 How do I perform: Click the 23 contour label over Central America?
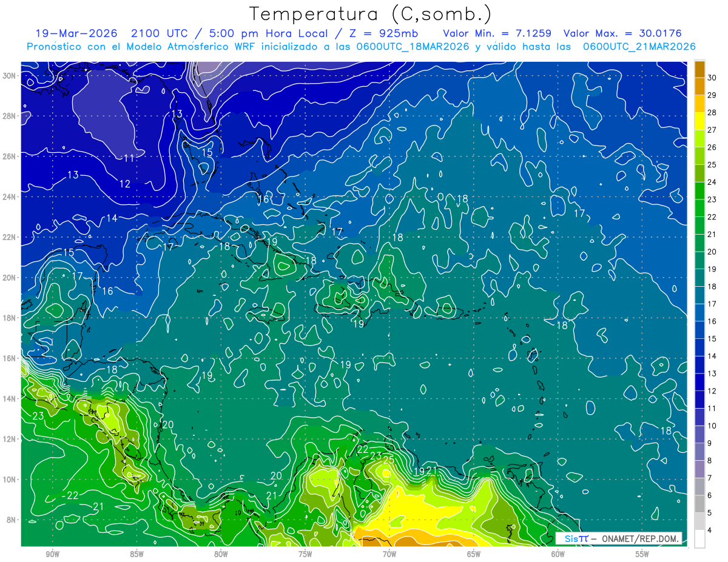(x=38, y=416)
